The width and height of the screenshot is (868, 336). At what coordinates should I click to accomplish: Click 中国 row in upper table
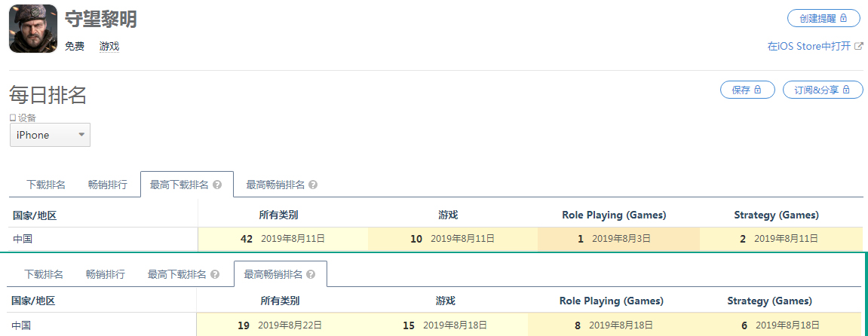(x=436, y=239)
